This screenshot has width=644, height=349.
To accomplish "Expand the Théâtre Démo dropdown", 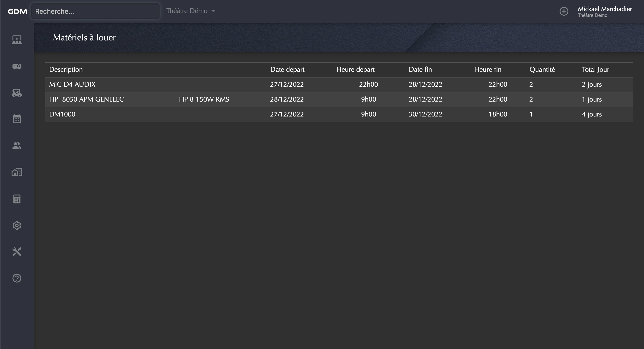I will pos(191,11).
